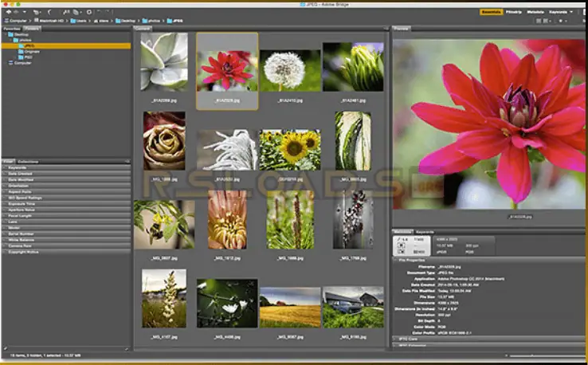588x365 pixels.
Task: Click the Rotate clockwise icon
Action: (107, 12)
